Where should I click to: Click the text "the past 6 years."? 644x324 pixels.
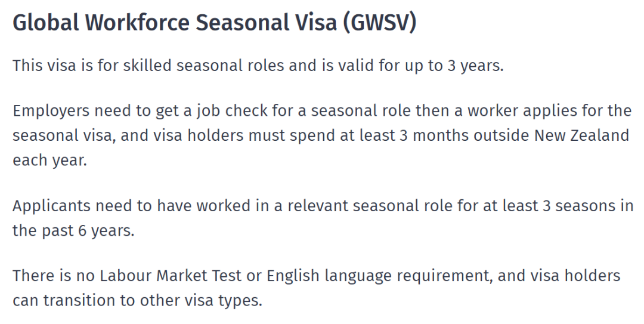tap(73, 231)
